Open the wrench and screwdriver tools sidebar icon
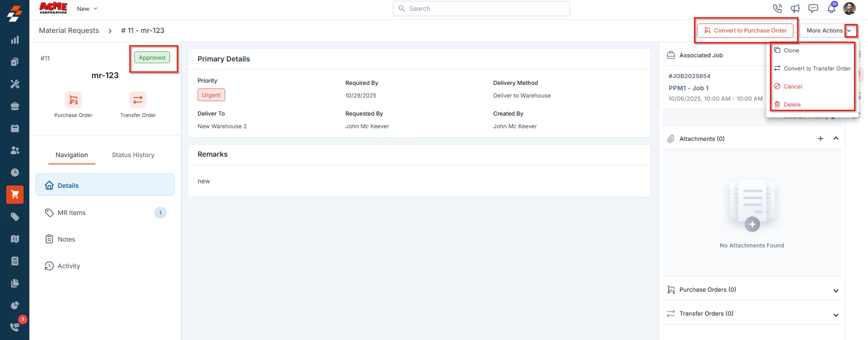 click(x=15, y=84)
